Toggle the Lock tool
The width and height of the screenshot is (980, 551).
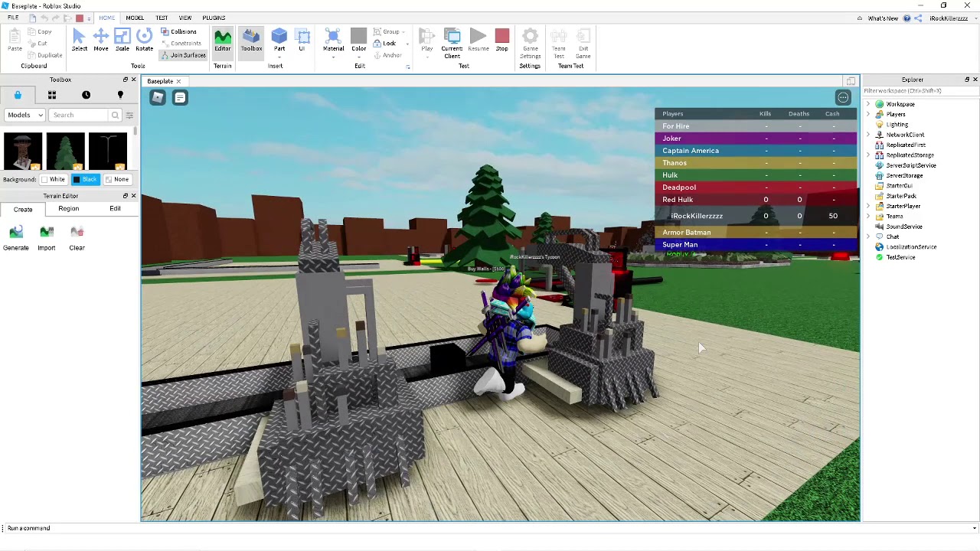[385, 44]
